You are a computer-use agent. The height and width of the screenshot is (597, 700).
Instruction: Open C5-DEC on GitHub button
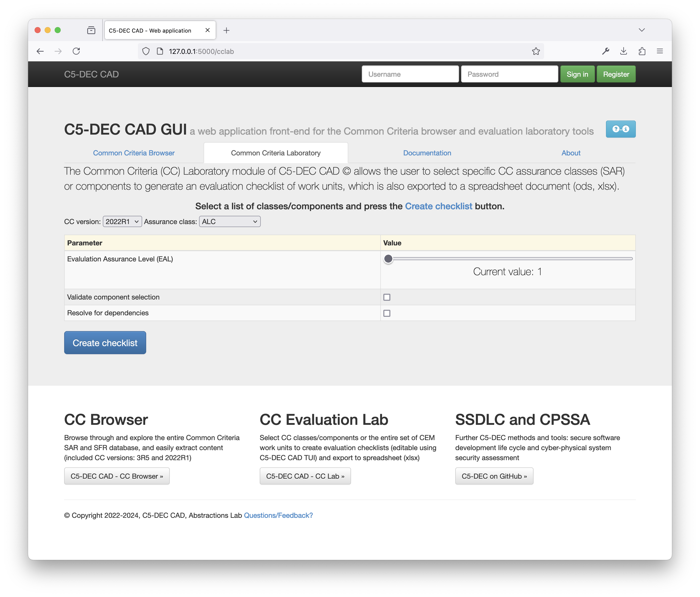tap(494, 476)
